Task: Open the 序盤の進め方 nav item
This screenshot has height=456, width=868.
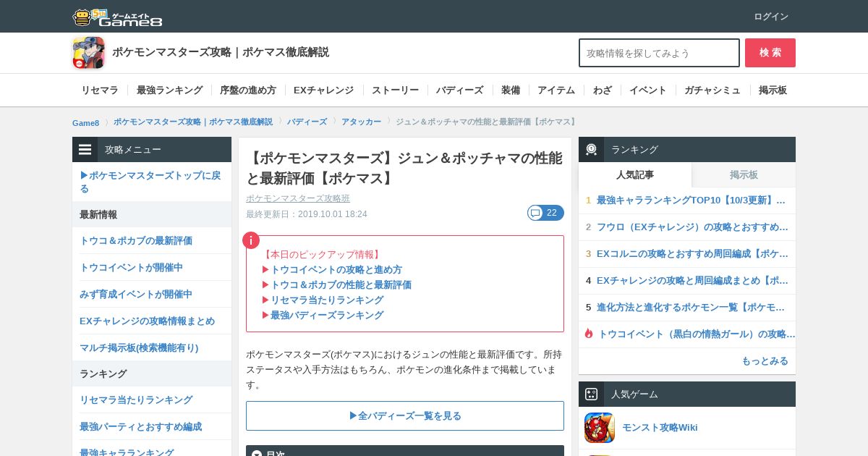Action: (248, 90)
